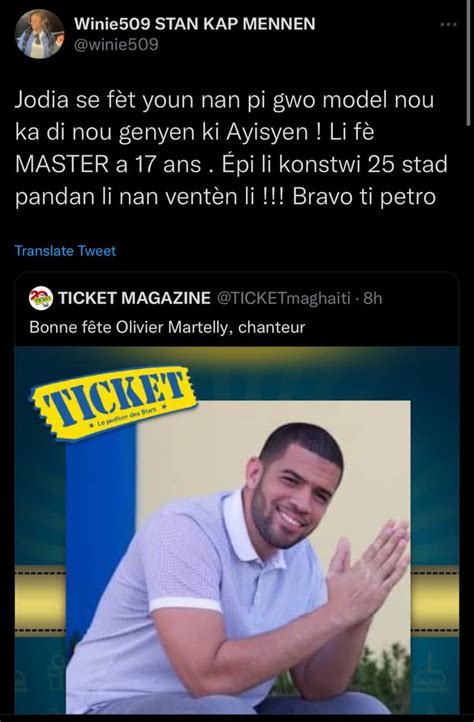474x722 pixels.
Task: Click the @TICKETmaghaiti handle
Action: [283, 298]
